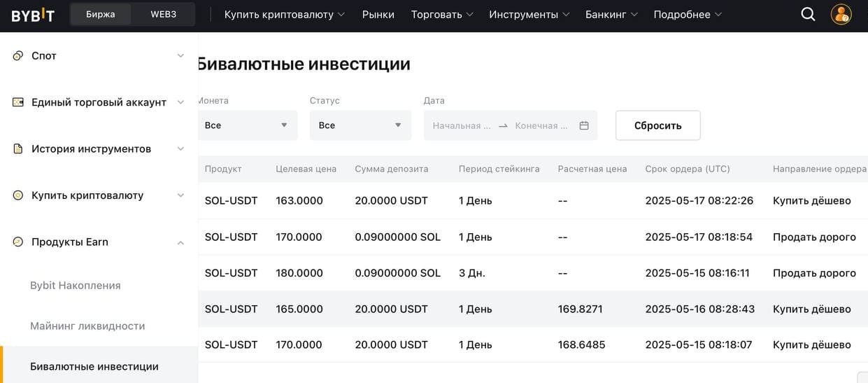Expand История инструментов section chevron
Screen dimensions: 868x383
point(180,148)
